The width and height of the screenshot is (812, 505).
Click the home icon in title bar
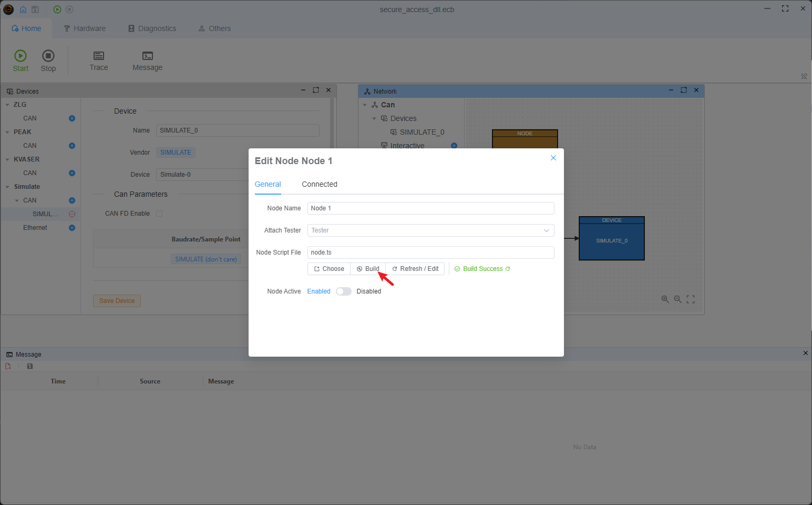coord(23,9)
